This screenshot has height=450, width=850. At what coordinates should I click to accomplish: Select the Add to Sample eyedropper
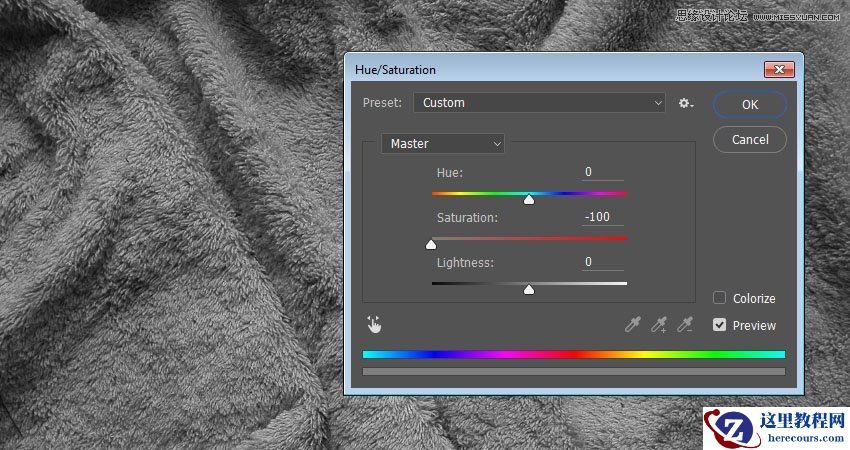658,324
